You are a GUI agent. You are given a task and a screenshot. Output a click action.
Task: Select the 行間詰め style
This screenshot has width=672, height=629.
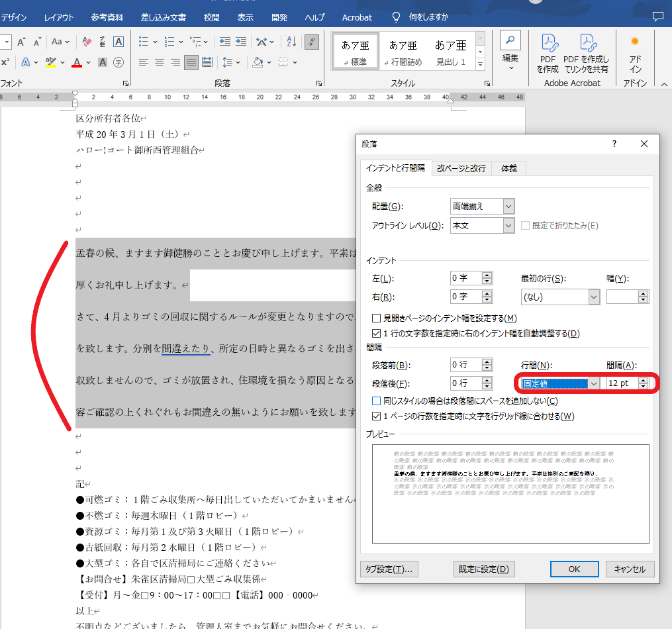(x=403, y=52)
